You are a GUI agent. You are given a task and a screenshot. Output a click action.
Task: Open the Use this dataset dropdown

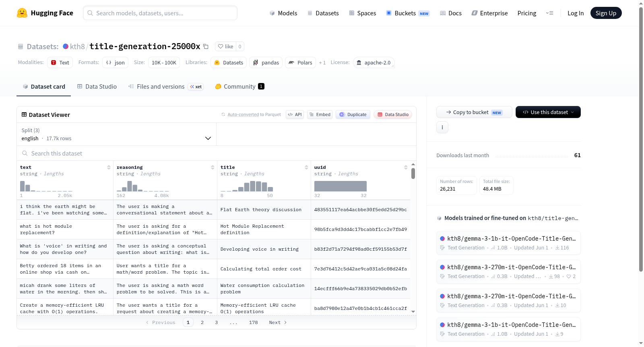pos(548,112)
